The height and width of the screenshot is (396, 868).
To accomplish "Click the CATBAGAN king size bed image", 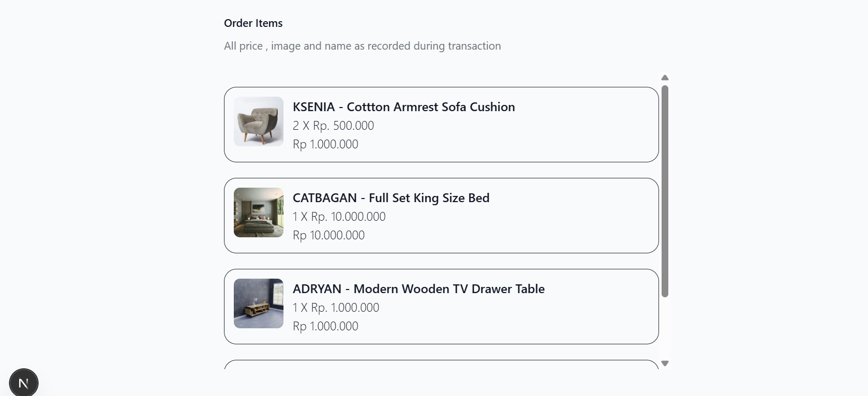I will [x=259, y=212].
